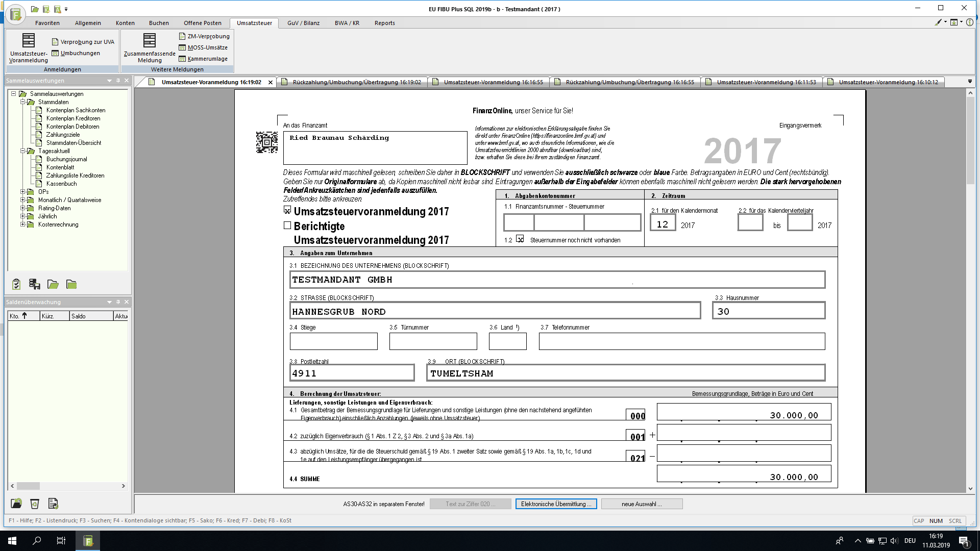This screenshot has width=980, height=551.
Task: Click the neue Auswahl button
Action: (642, 504)
